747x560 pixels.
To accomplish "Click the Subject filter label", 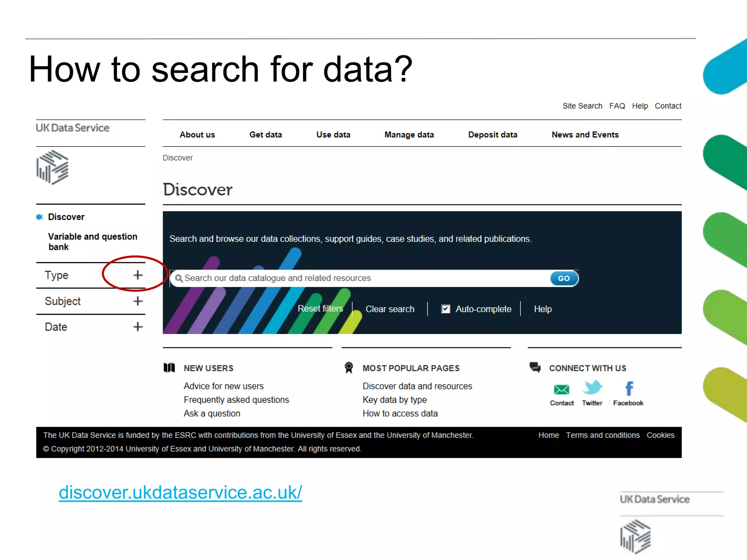I will pyautogui.click(x=62, y=302).
